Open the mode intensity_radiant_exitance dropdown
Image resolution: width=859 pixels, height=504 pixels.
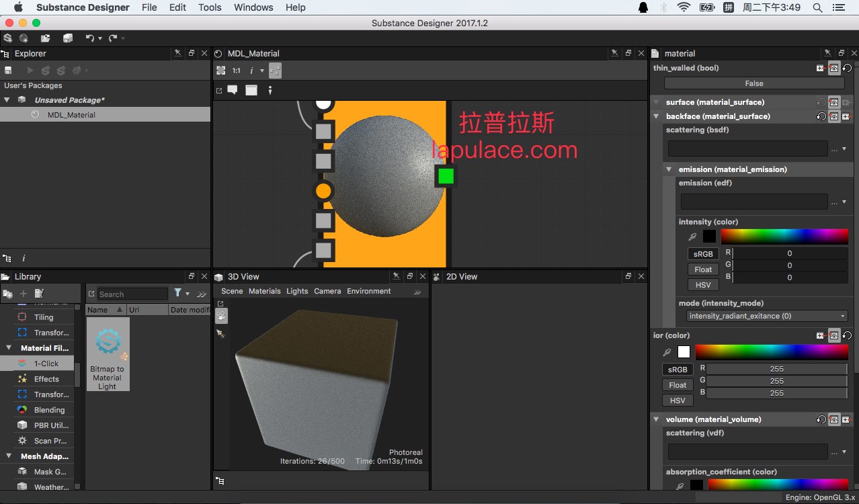(x=767, y=316)
